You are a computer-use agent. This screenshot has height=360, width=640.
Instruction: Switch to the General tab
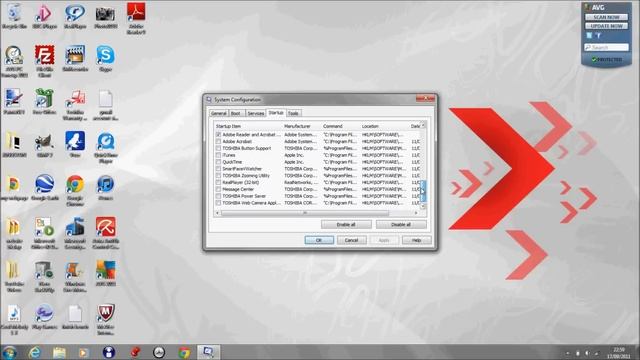tap(219, 113)
